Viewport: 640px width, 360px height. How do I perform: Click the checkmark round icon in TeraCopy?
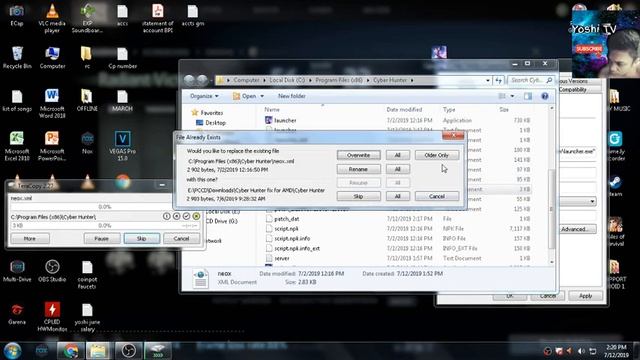[187, 216]
